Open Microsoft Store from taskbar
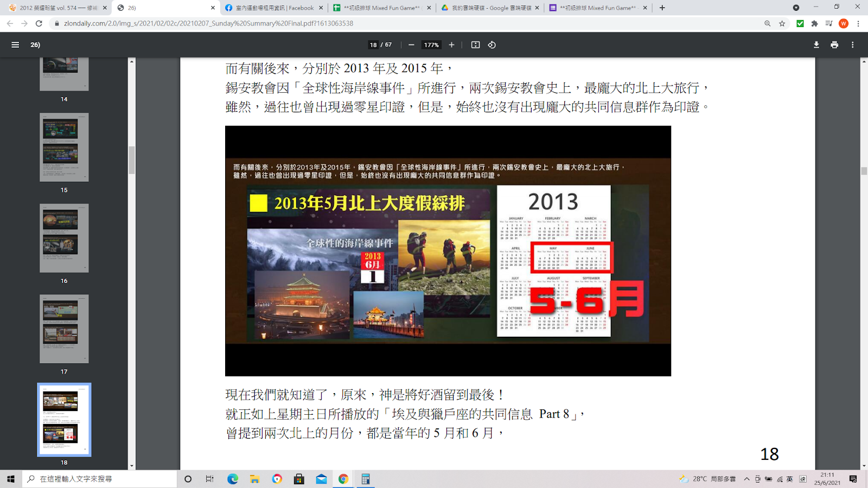Image resolution: width=868 pixels, height=488 pixels. [x=299, y=479]
